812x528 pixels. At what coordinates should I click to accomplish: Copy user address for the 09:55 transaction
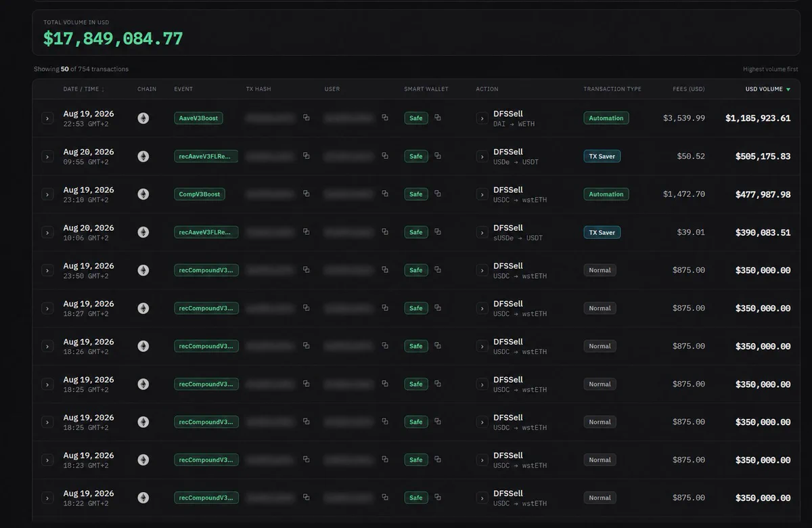point(385,156)
